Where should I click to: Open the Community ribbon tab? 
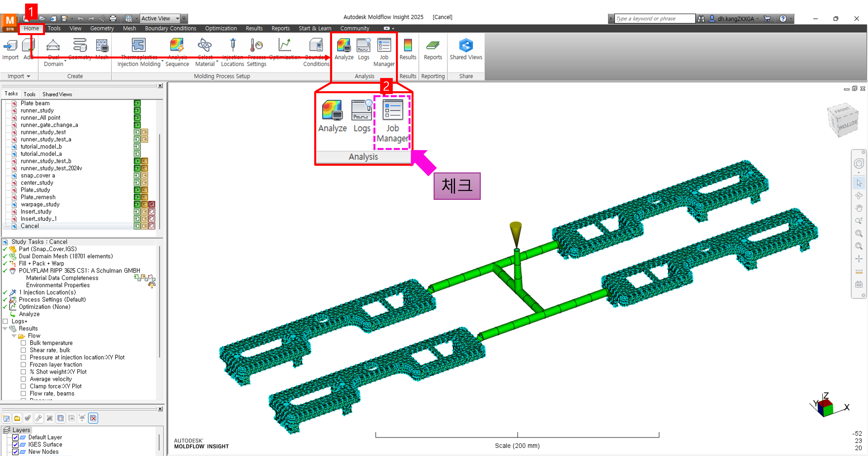point(354,28)
